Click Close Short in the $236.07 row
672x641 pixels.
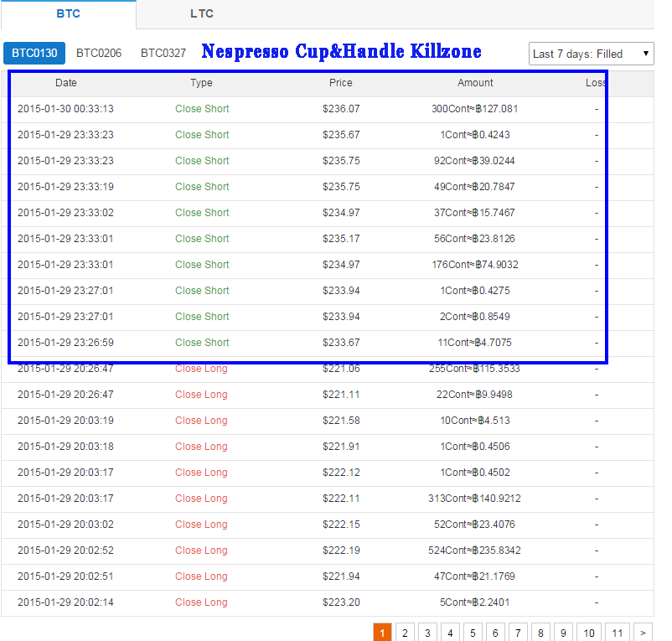pyautogui.click(x=202, y=109)
